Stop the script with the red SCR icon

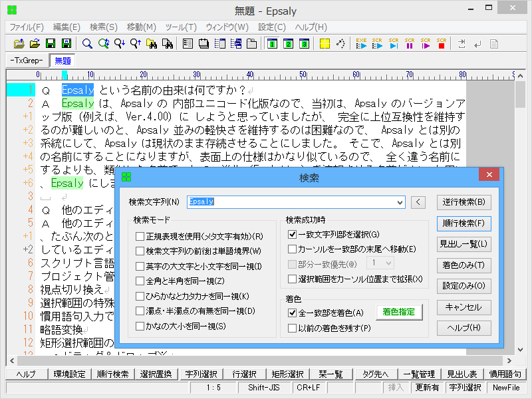click(441, 43)
